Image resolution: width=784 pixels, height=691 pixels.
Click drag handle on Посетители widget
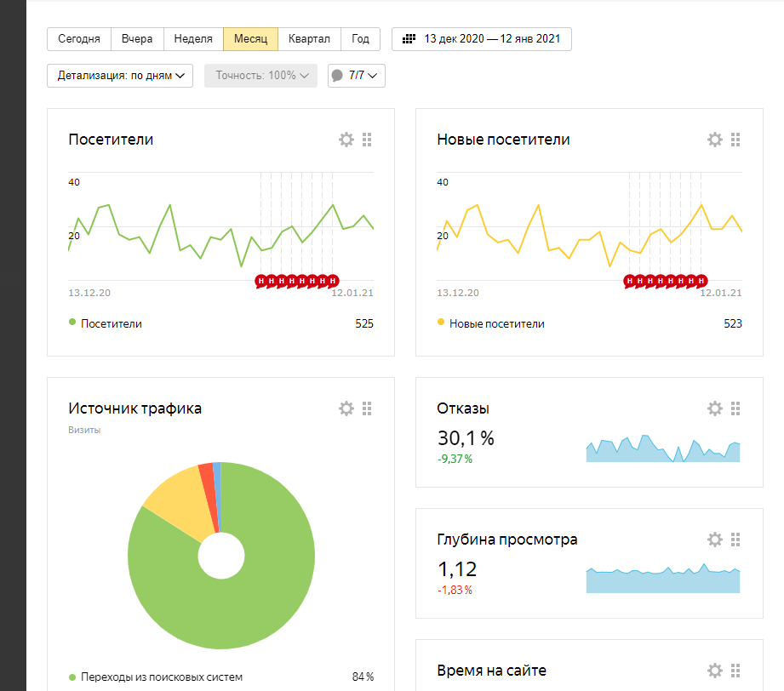coord(368,140)
